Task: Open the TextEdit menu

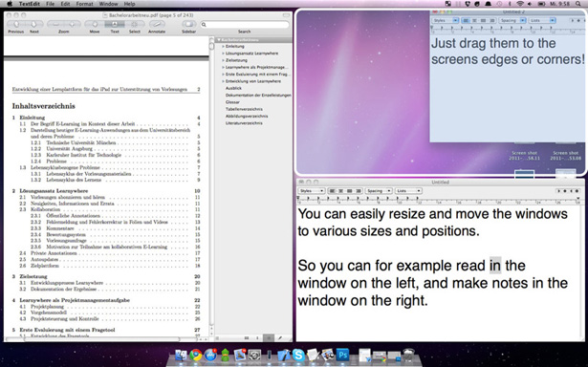Action: point(30,4)
